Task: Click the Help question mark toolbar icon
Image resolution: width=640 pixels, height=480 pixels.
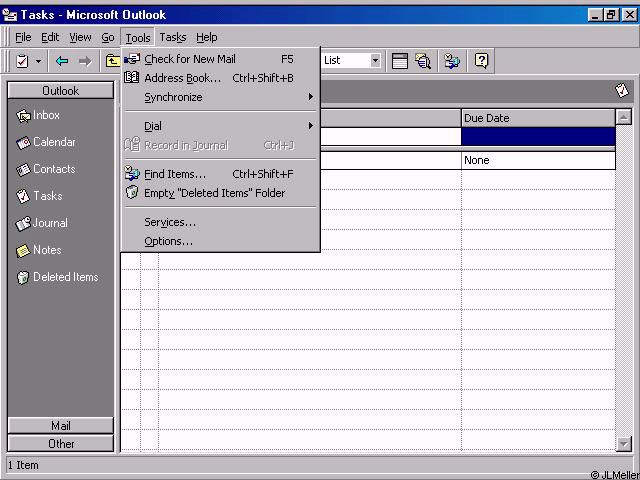Action: 482,61
